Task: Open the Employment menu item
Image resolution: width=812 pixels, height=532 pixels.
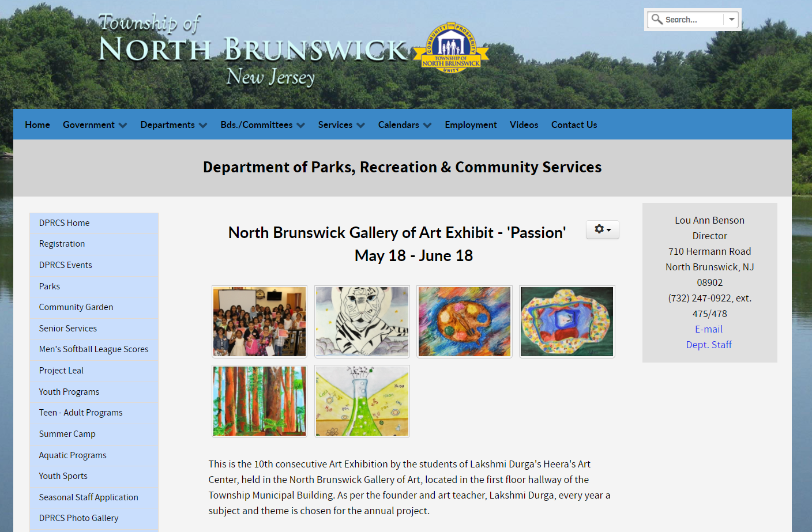Action: 471,125
